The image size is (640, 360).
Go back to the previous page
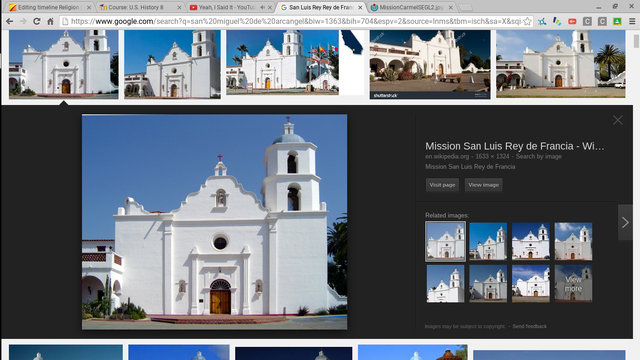pos(9,21)
